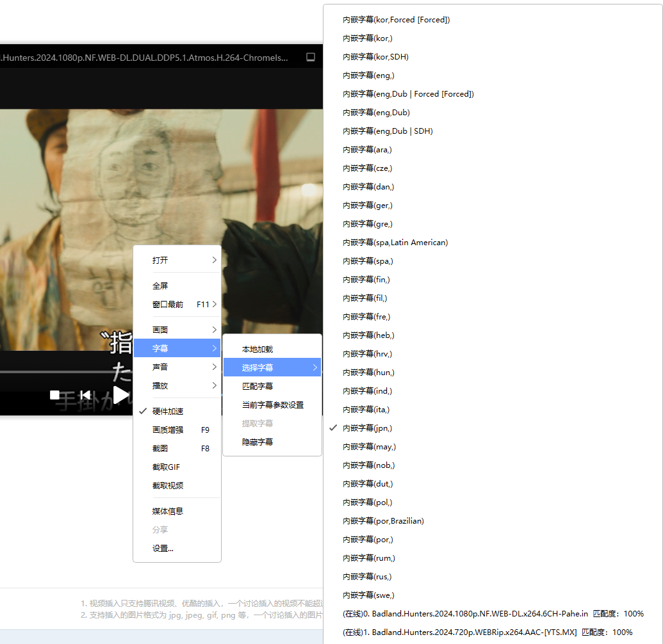Open 媒体信息 media info
The image size is (663, 644).
point(168,511)
